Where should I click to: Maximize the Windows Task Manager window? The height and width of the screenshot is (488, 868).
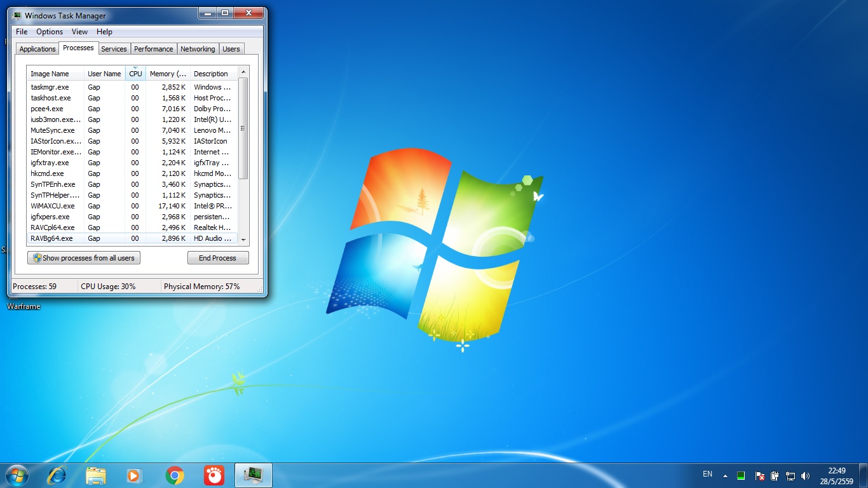[x=224, y=13]
